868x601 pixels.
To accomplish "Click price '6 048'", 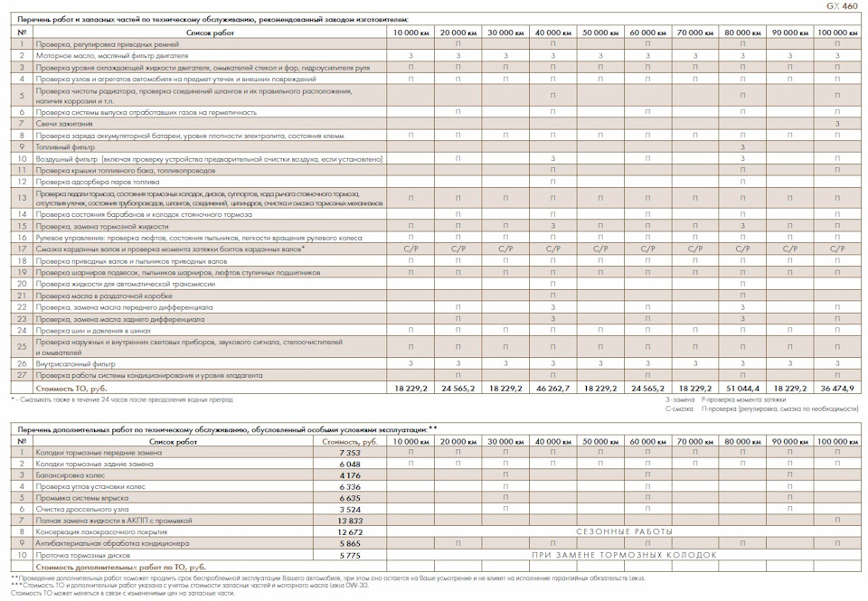I will pos(350,465).
